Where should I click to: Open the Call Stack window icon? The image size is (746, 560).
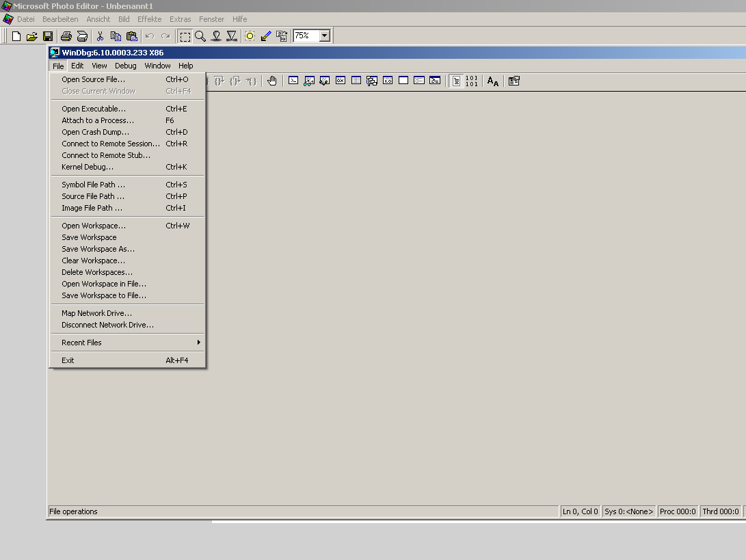point(372,81)
